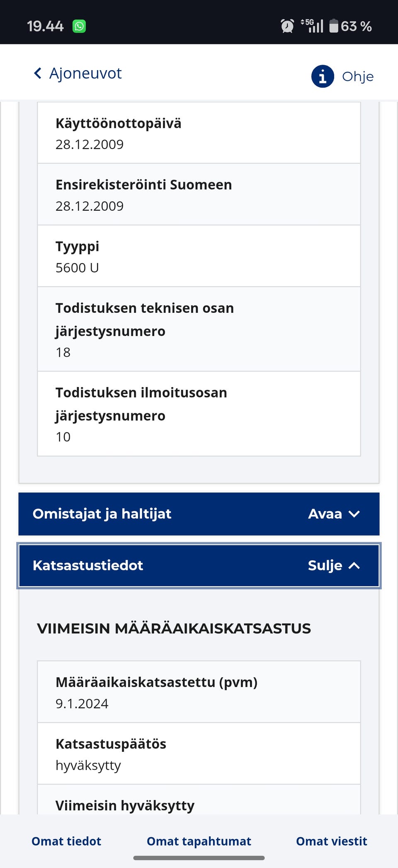Switch to Omat tapahtumat tab
398x868 pixels.
(199, 841)
